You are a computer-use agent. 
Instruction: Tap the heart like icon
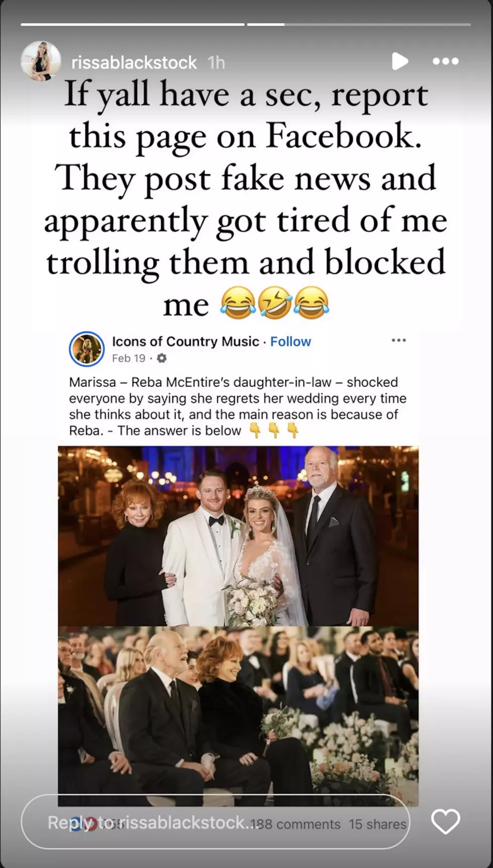pyautogui.click(x=446, y=822)
